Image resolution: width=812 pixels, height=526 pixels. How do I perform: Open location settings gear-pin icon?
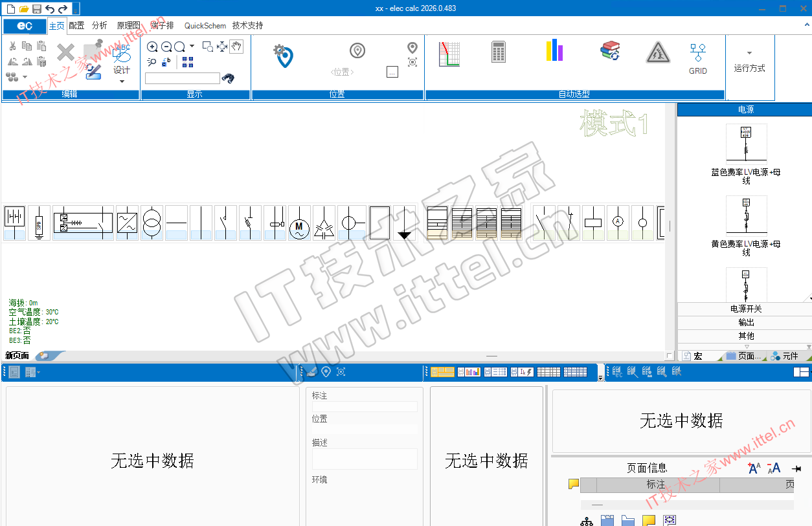pyautogui.click(x=282, y=56)
